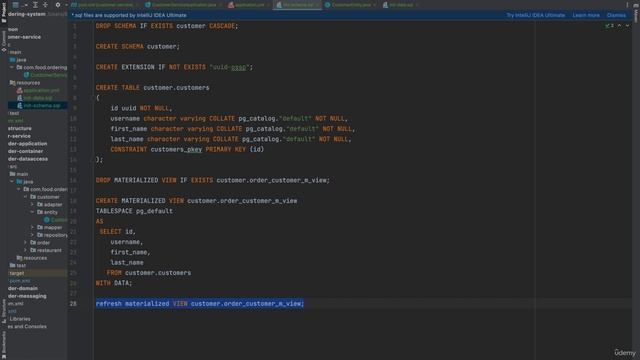This screenshot has width=640, height=360.
Task: Click the init-data.sql file icon in project tree
Action: pyautogui.click(x=20, y=98)
